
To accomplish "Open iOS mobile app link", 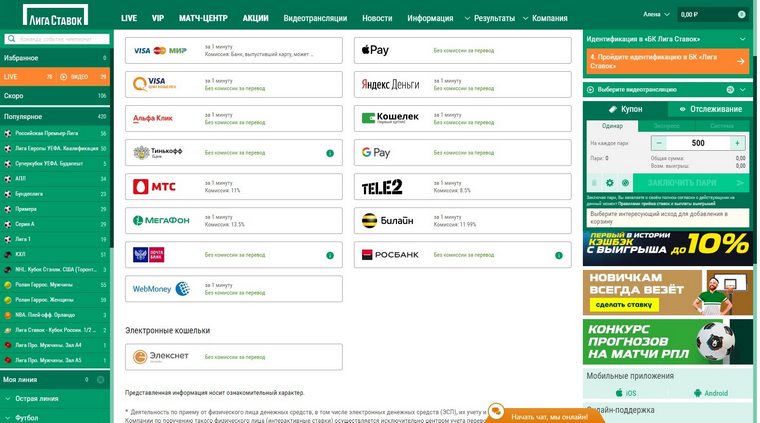I will coord(626,393).
